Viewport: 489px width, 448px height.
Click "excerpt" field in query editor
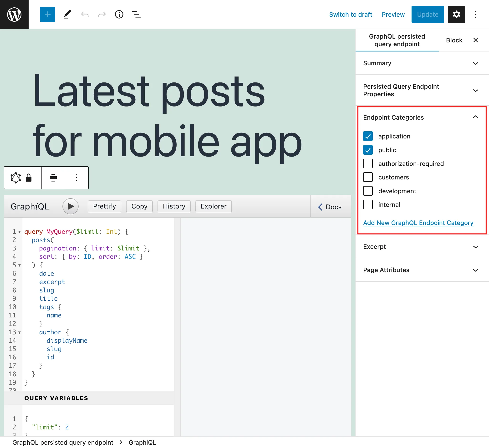52,282
